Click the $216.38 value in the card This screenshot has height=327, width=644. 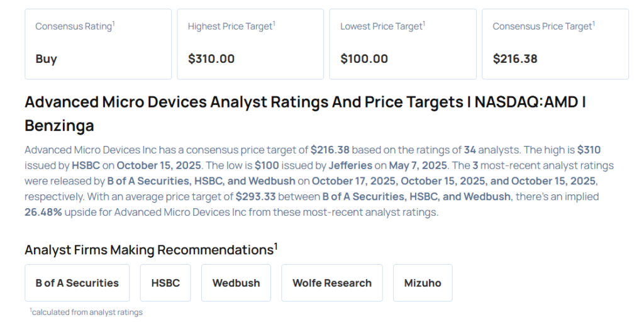pos(515,59)
